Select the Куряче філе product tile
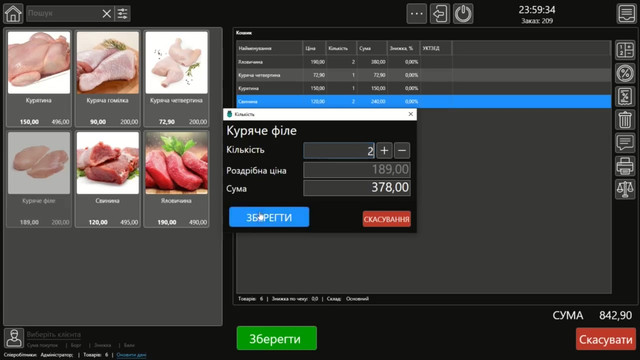 point(39,179)
